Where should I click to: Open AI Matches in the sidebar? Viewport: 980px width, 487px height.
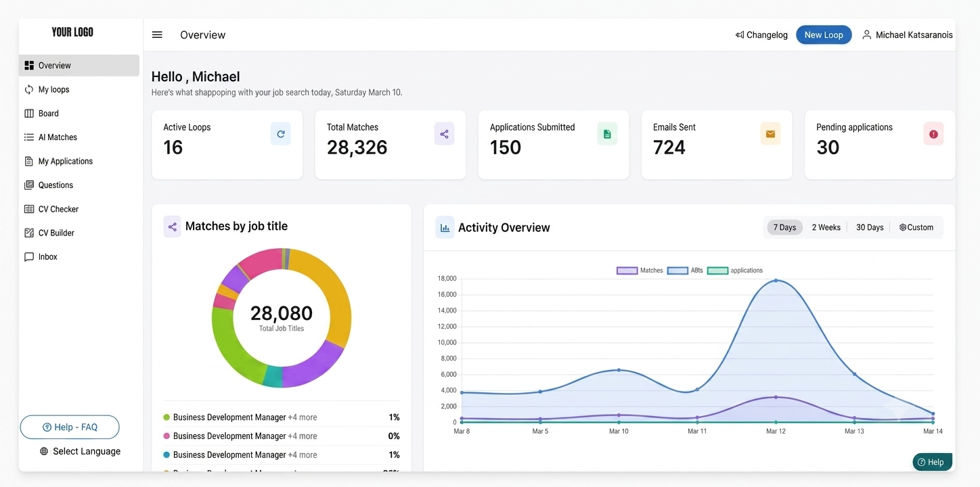[79, 137]
